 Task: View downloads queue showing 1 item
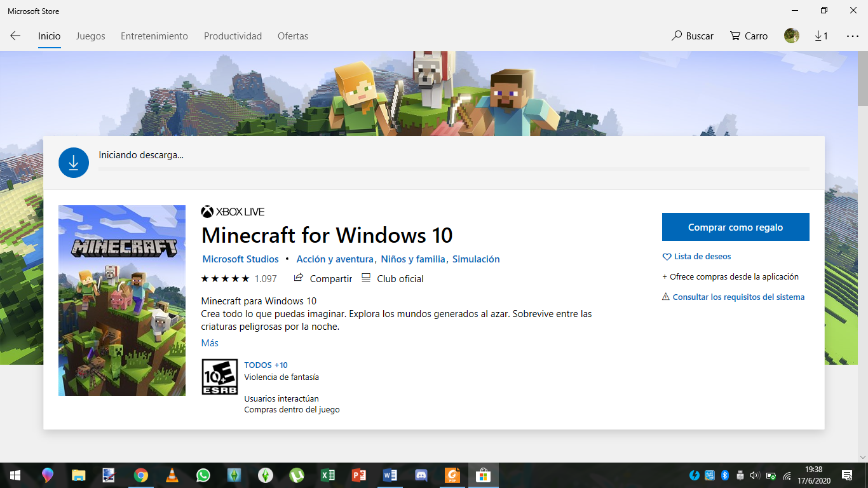821,36
